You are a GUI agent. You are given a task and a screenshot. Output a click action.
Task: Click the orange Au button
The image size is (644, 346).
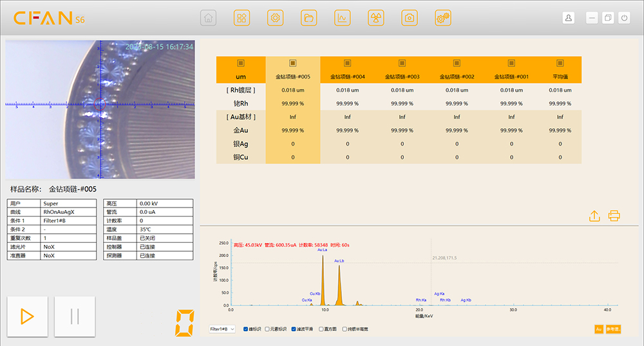[x=599, y=329]
